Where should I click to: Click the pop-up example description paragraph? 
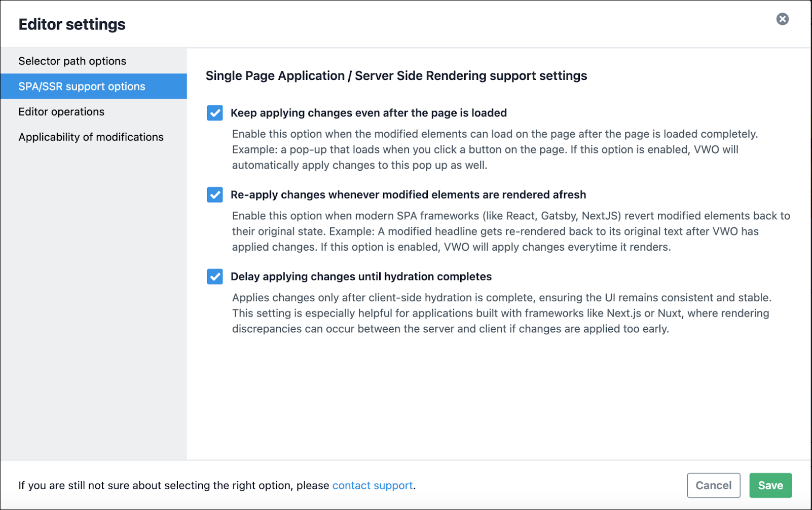click(x=495, y=149)
